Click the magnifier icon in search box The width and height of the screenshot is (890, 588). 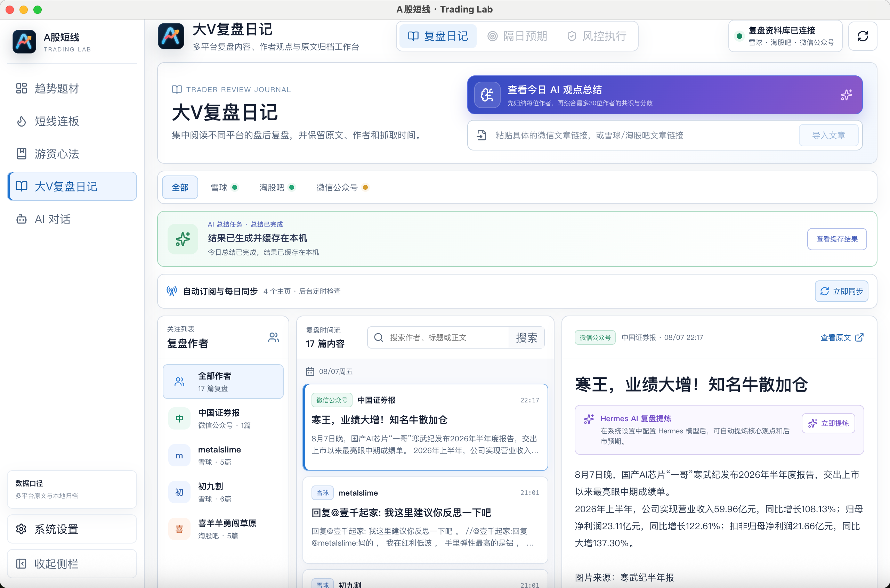coord(379,337)
